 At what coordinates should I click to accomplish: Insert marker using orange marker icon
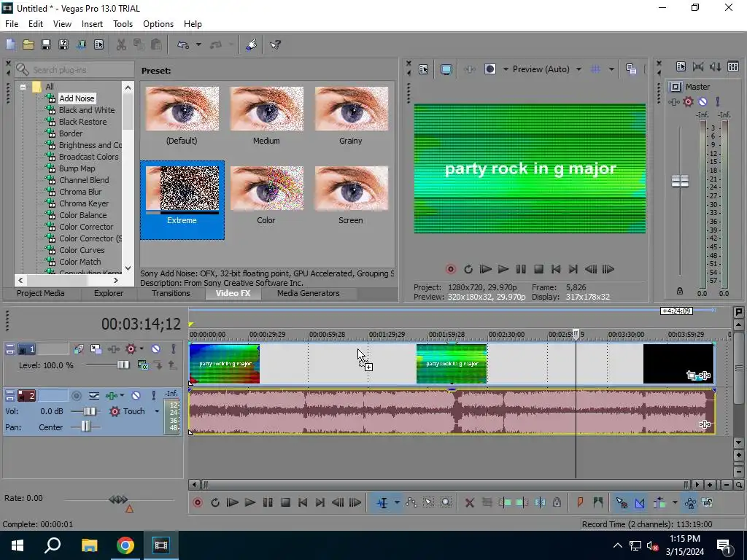coord(580,502)
